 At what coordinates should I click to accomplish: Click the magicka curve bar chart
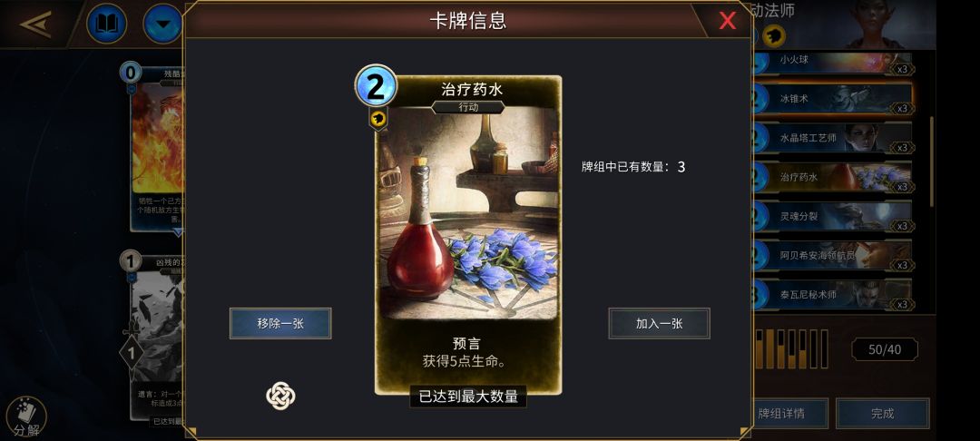coord(792,348)
